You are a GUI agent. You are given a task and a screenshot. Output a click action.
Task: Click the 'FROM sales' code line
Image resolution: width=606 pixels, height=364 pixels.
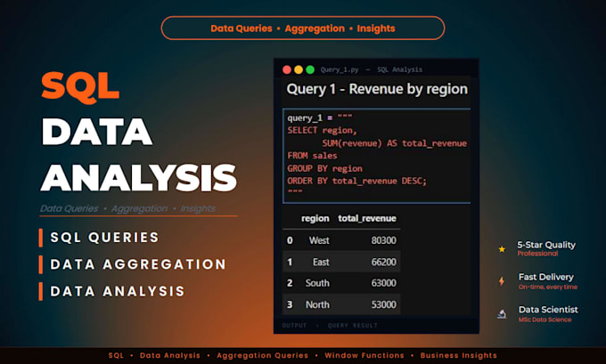point(312,156)
